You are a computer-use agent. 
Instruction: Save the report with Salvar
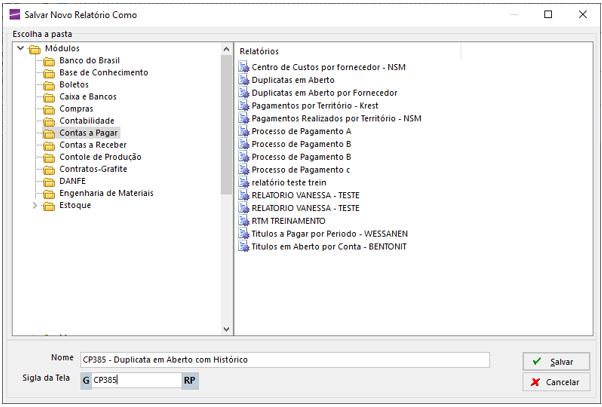556,362
